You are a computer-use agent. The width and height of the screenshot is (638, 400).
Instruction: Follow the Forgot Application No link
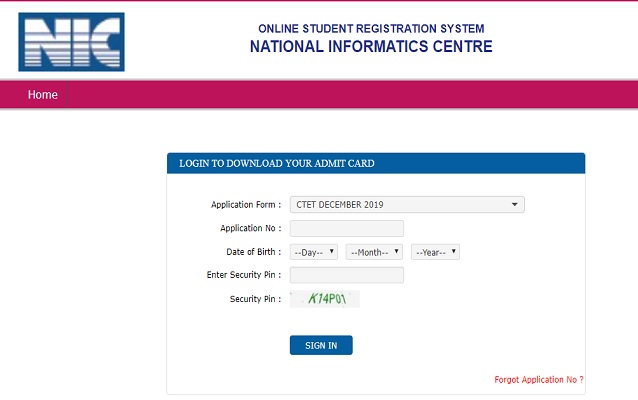pyautogui.click(x=539, y=380)
